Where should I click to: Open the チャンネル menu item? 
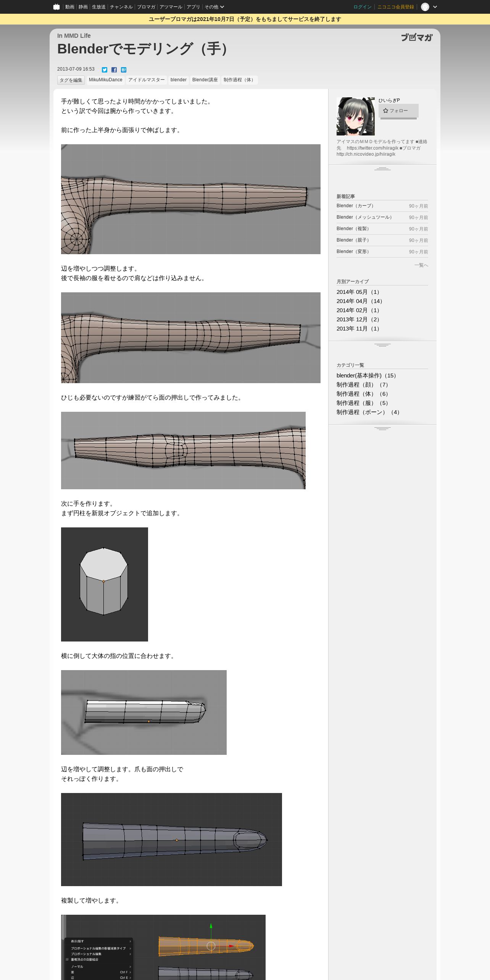(x=121, y=7)
